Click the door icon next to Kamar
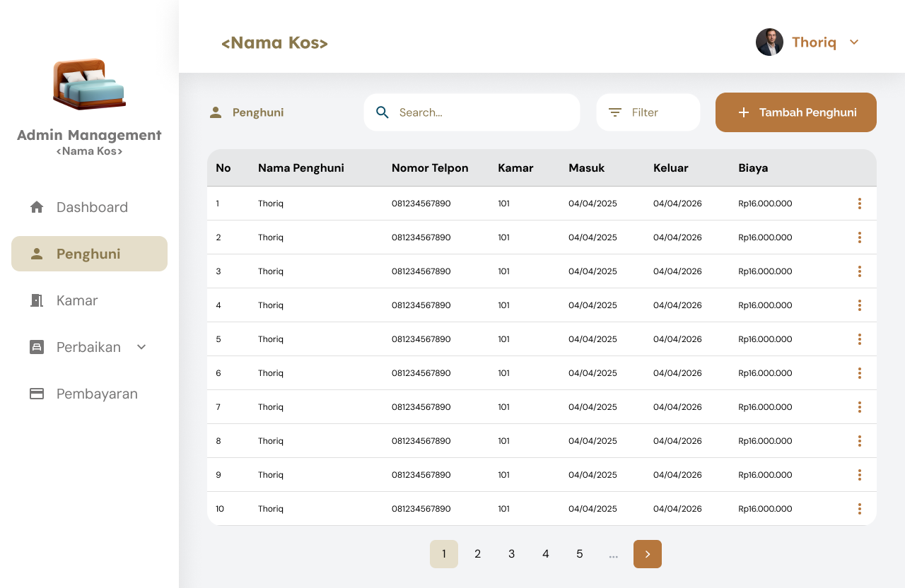The height and width of the screenshot is (588, 905). (36, 300)
